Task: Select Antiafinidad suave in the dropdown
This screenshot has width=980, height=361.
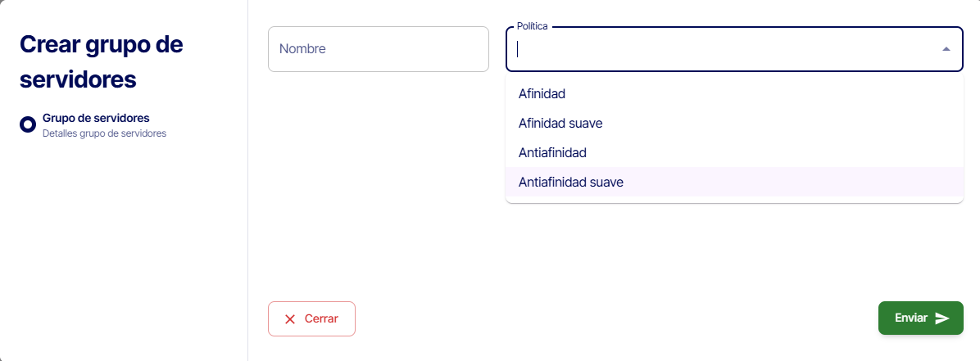Action: [570, 182]
